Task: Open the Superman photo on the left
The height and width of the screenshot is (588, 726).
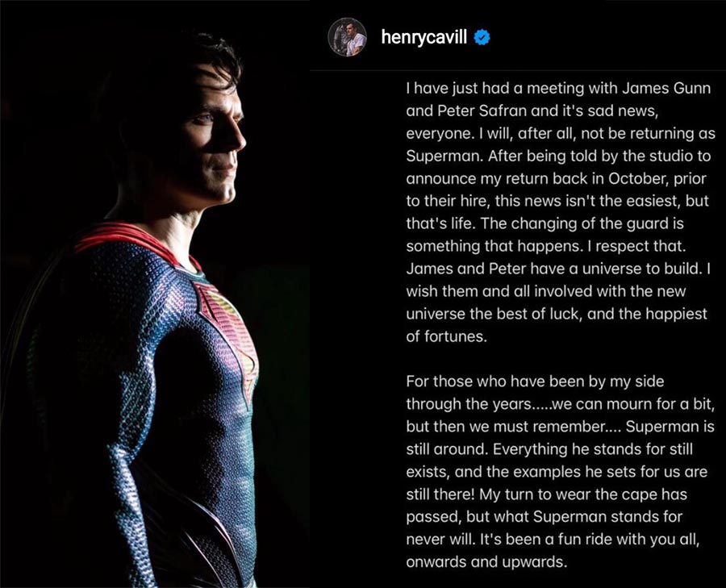Action: pyautogui.click(x=153, y=323)
